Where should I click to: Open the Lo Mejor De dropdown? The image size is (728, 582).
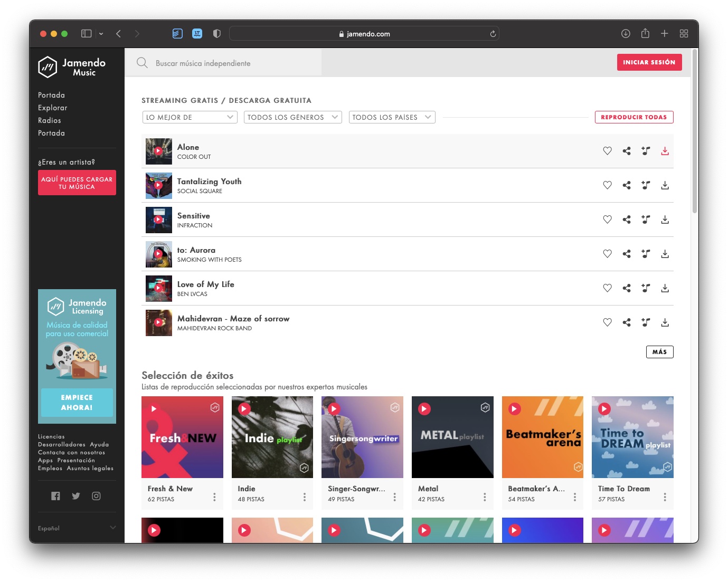coord(190,117)
